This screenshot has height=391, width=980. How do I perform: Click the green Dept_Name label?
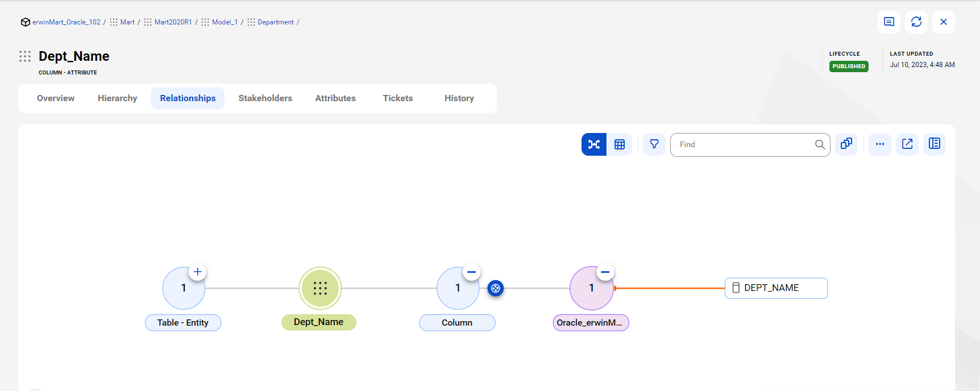(319, 322)
